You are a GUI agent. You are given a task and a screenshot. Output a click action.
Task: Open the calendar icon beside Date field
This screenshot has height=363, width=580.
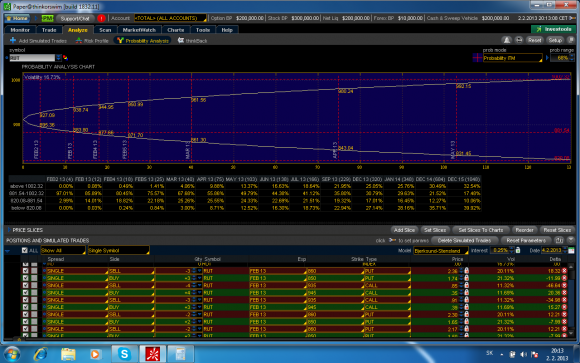click(571, 251)
